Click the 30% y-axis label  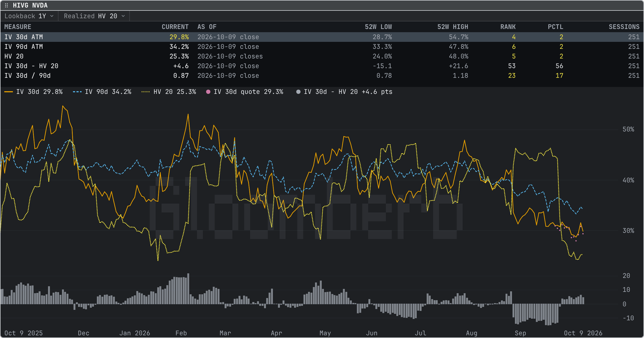point(628,231)
